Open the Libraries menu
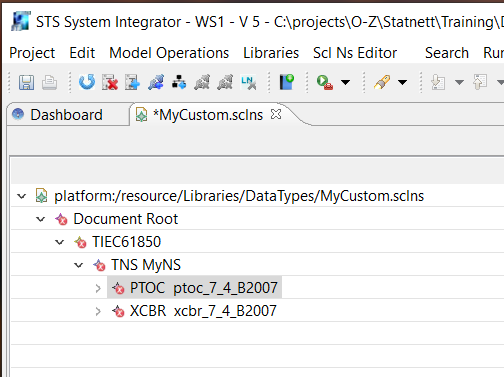This screenshot has width=504, height=377. coord(271,53)
